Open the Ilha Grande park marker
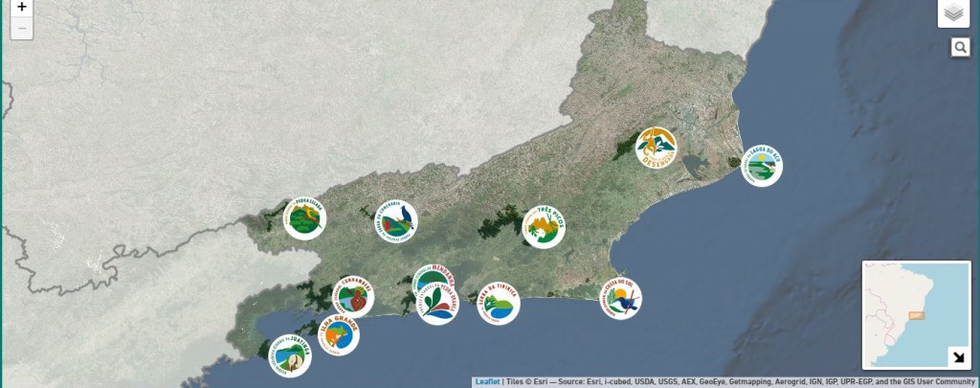This screenshot has height=388, width=980. pos(339,334)
